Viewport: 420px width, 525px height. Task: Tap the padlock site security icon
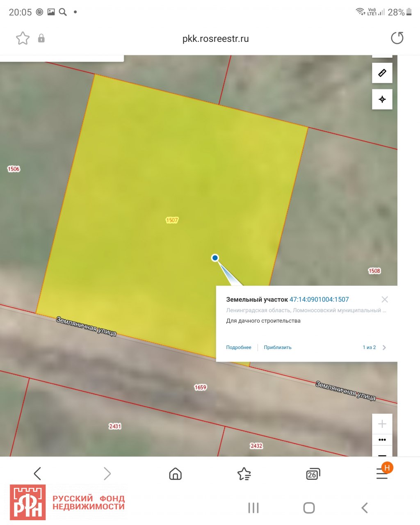point(41,39)
